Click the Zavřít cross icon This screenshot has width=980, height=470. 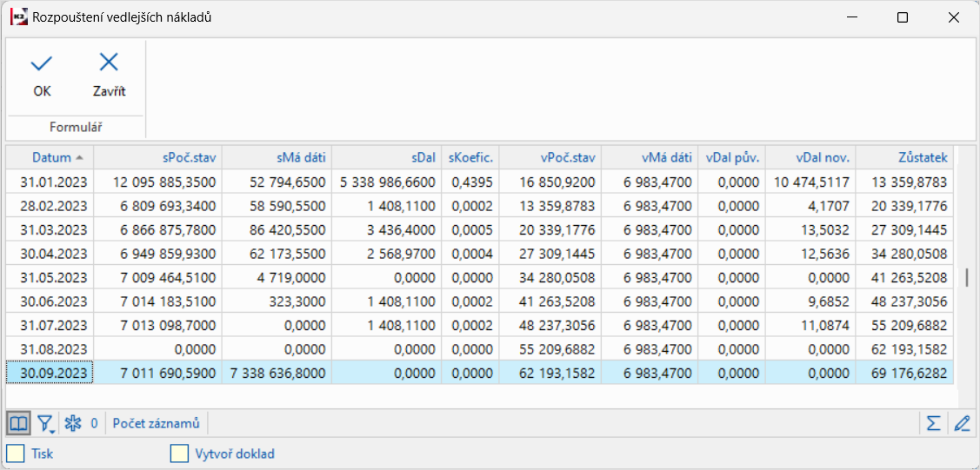[x=109, y=63]
